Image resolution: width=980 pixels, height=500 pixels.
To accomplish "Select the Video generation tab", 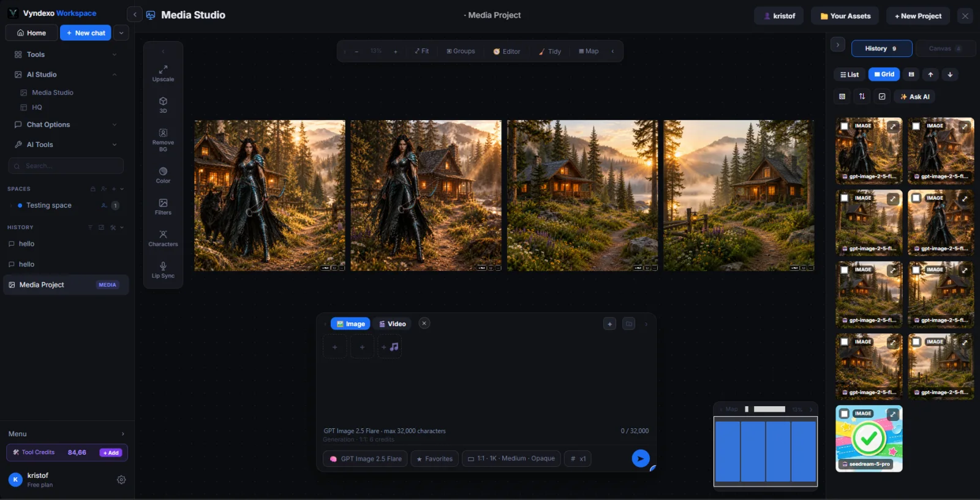I will 393,324.
